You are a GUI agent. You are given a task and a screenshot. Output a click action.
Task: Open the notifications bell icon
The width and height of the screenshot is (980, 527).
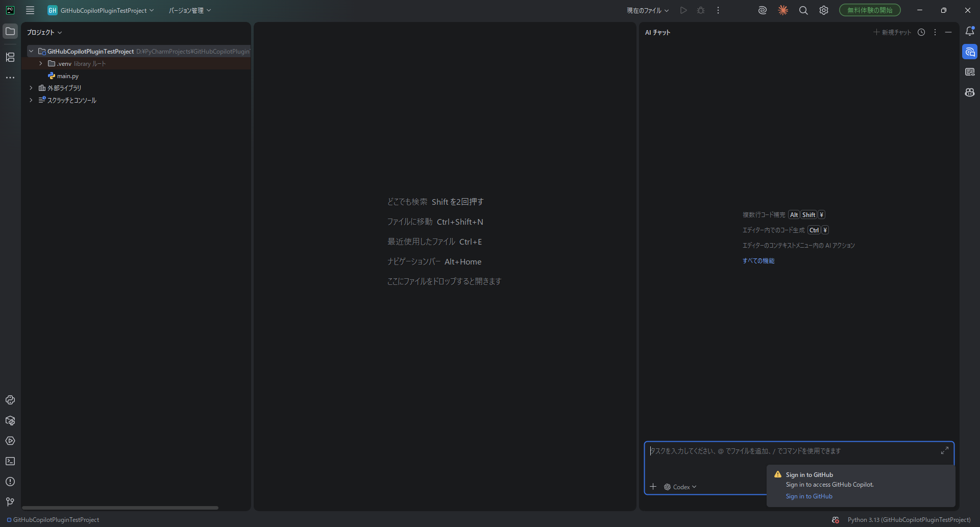[x=970, y=32]
